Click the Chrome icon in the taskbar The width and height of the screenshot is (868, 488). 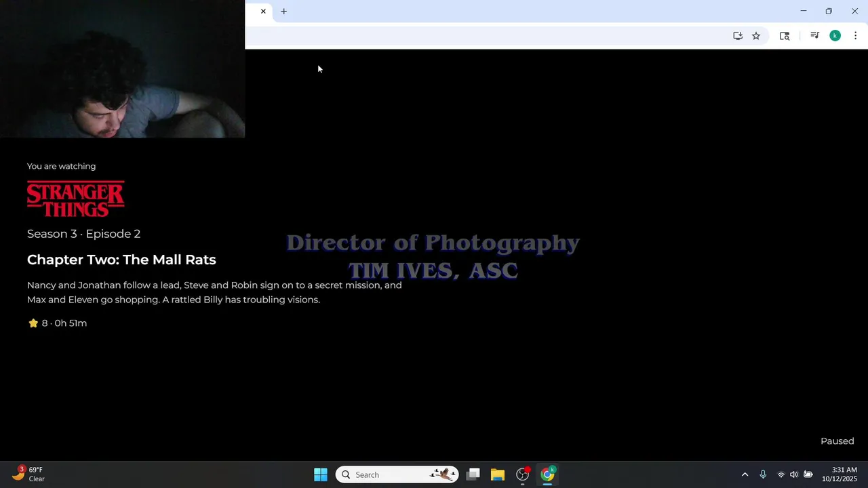pyautogui.click(x=547, y=474)
